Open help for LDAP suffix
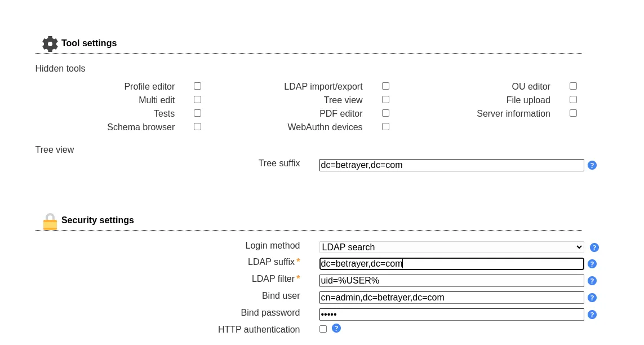The width and height of the screenshot is (644, 345). [x=592, y=264]
